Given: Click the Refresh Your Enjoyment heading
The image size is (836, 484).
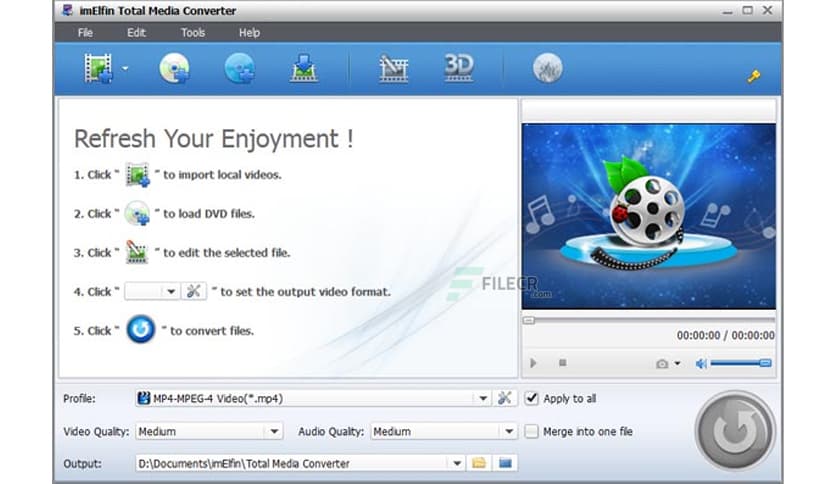Looking at the screenshot, I should point(213,139).
